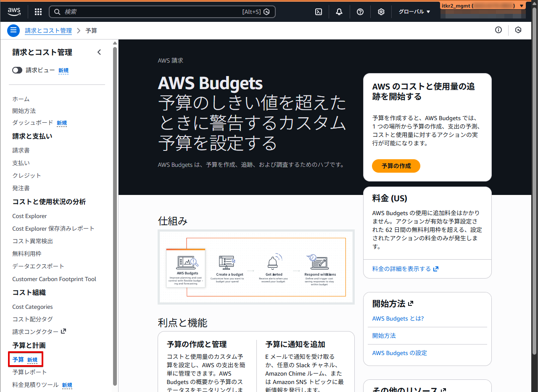Screen dimensions: 538x392
Task: Open Cost Categories in the sidebar
Action: coord(32,307)
